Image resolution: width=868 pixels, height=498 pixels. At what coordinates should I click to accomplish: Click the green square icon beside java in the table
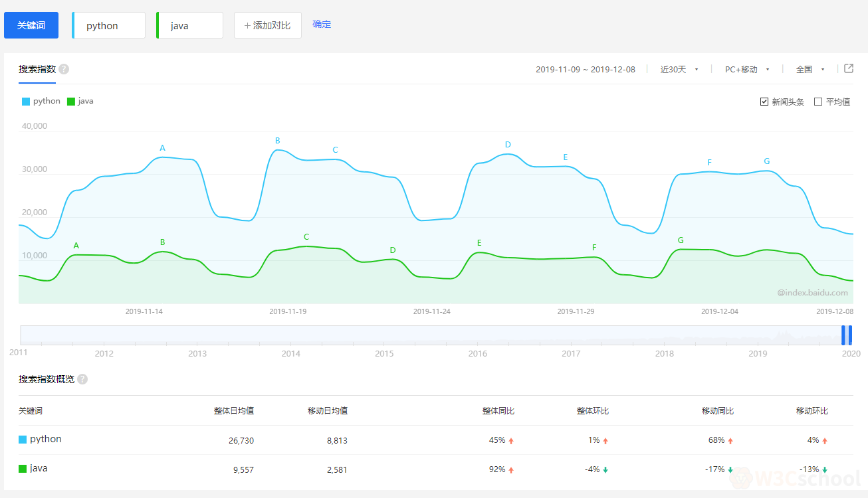click(22, 468)
